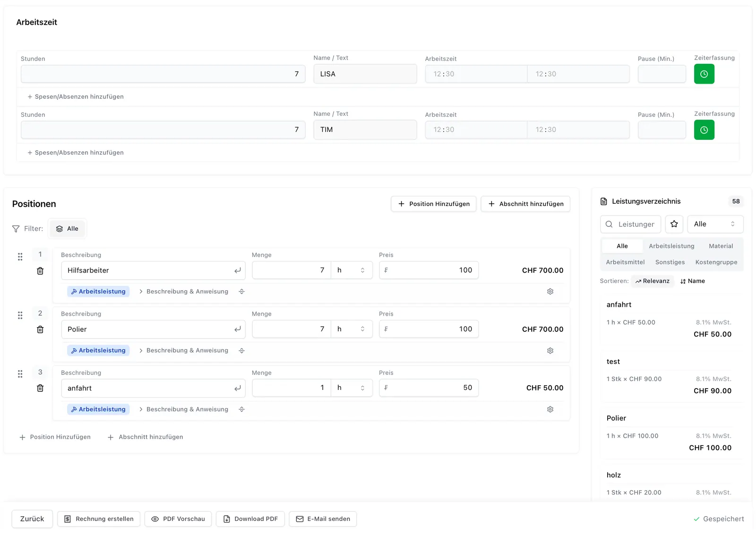The width and height of the screenshot is (756, 536).
Task: Select the Arbeitsleistung tab in Leistungsverzeichnis
Action: (x=671, y=246)
